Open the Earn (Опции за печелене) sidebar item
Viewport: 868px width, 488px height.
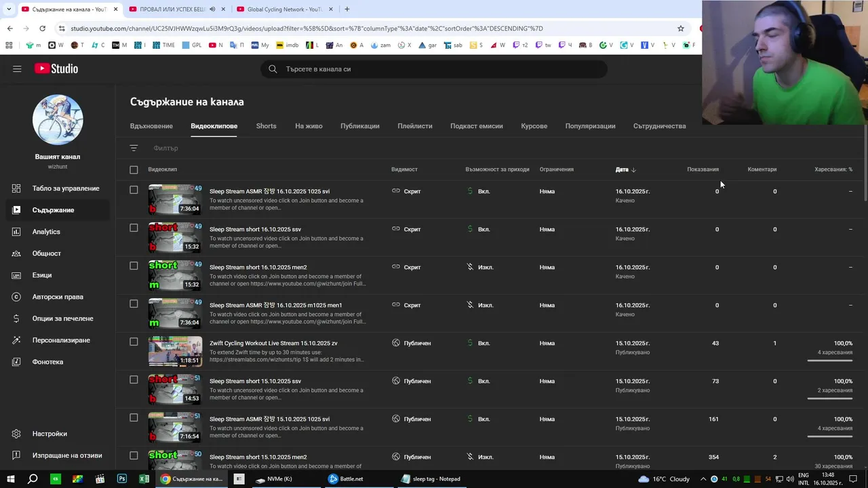click(58, 319)
